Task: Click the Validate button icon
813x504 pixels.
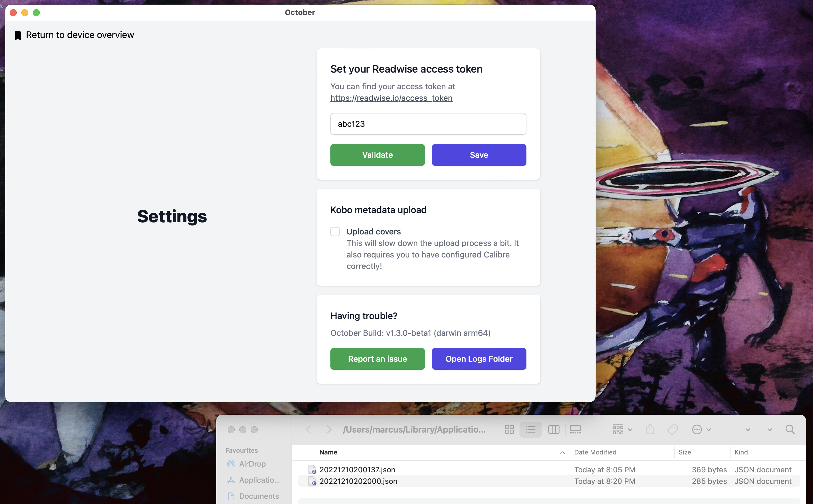Action: click(377, 154)
